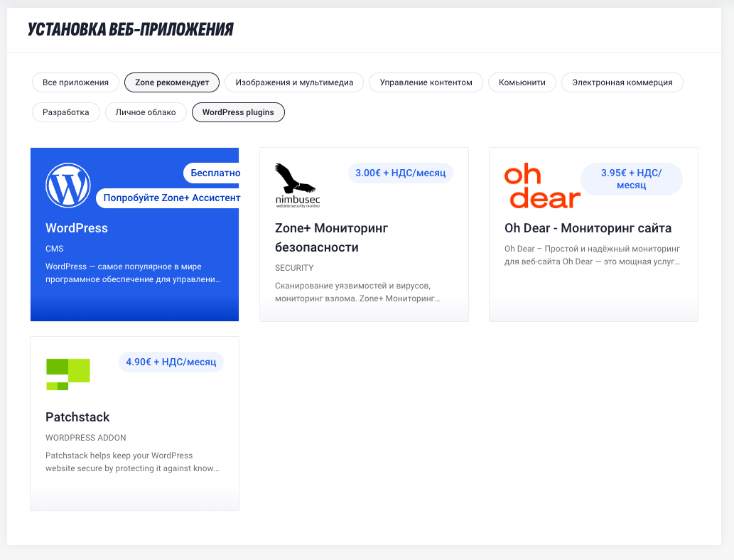
Task: Click the nimbusec eagle logo
Action: 297,185
